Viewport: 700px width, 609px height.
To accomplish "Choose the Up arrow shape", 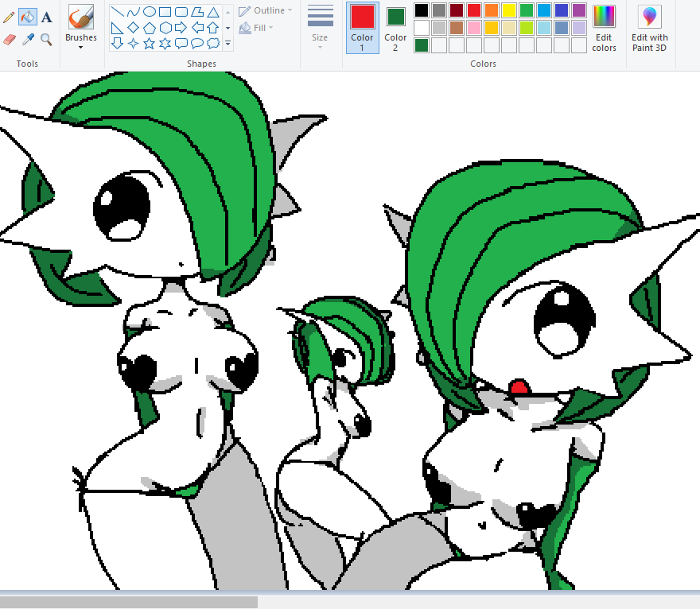I will (x=213, y=28).
